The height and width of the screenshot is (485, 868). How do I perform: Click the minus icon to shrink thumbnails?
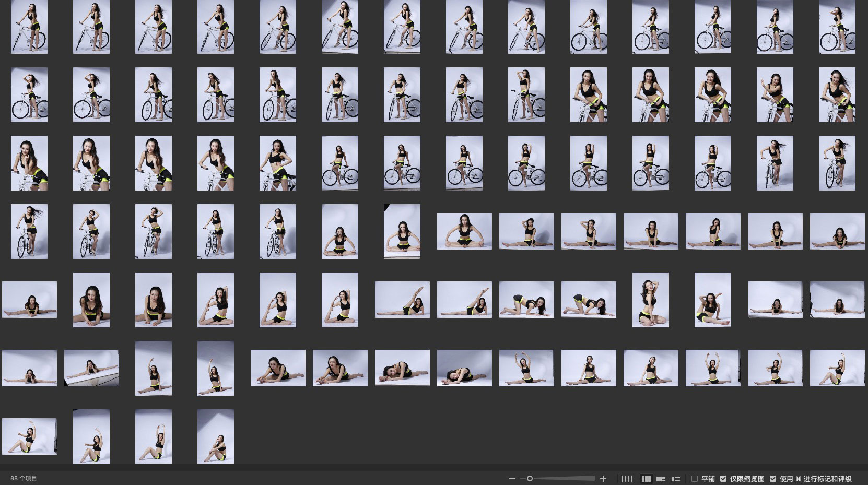[512, 479]
